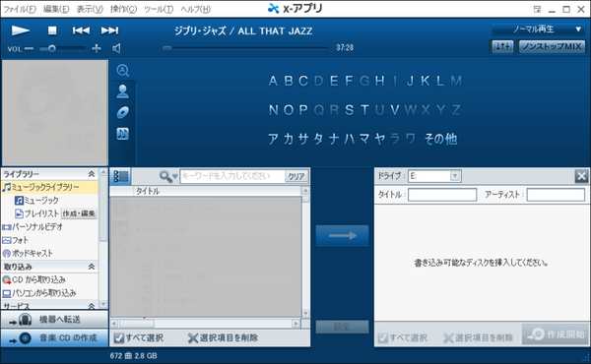Filter by the kana ア

(x=273, y=139)
